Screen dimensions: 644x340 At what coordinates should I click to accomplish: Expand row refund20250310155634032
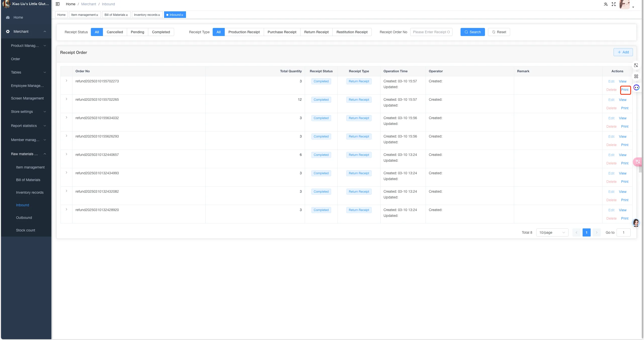[x=66, y=118]
